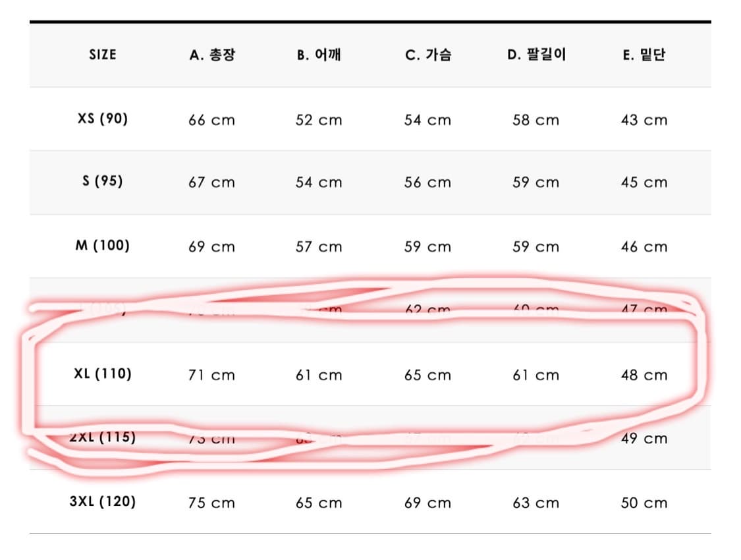Select the 49 cm hem value for 2XL
Screen dimensions: 741x560
coord(644,439)
